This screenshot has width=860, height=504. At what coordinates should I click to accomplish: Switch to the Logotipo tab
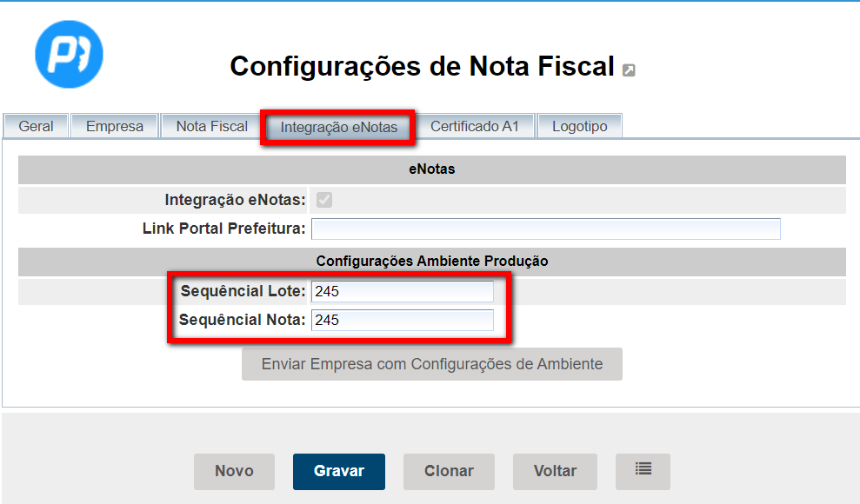pyautogui.click(x=579, y=126)
